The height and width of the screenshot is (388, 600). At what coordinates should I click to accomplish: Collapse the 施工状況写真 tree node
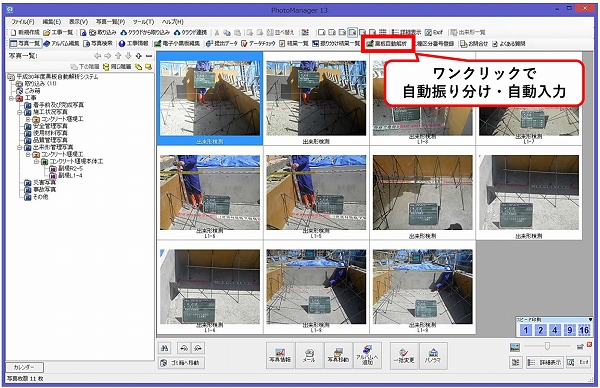[x=20, y=112]
